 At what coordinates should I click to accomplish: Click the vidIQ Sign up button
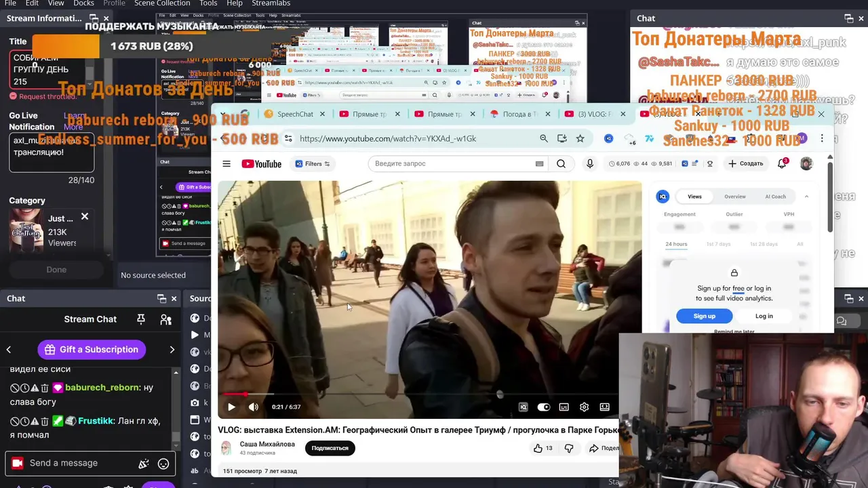704,316
